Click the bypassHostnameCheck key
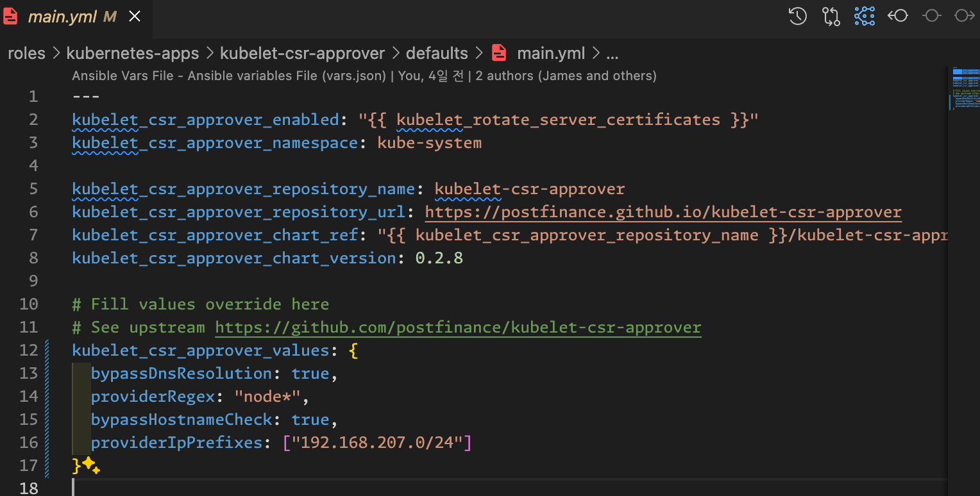This screenshot has height=496, width=980. click(x=182, y=419)
